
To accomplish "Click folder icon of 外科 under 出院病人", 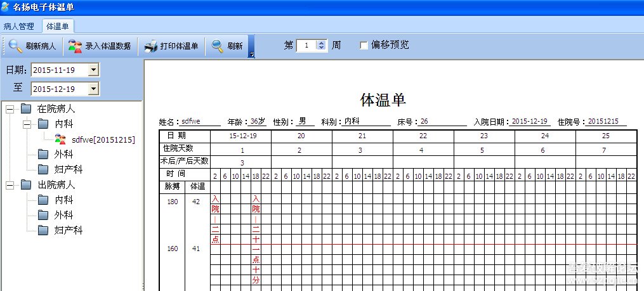I will tap(43, 215).
